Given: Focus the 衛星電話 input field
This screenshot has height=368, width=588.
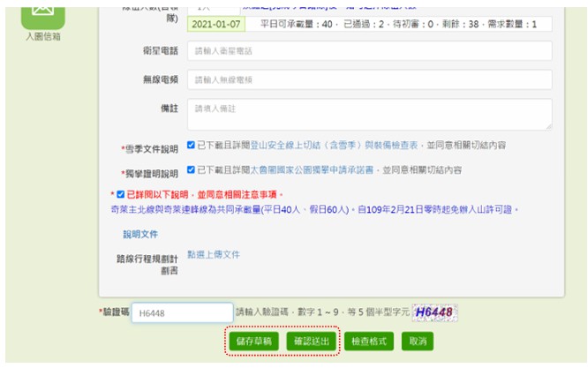Looking at the screenshot, I should (x=369, y=50).
